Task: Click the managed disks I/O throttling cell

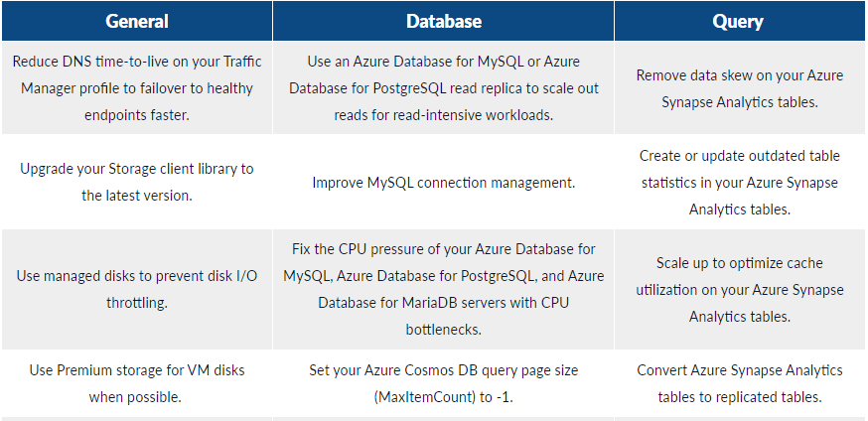Action: (x=136, y=289)
